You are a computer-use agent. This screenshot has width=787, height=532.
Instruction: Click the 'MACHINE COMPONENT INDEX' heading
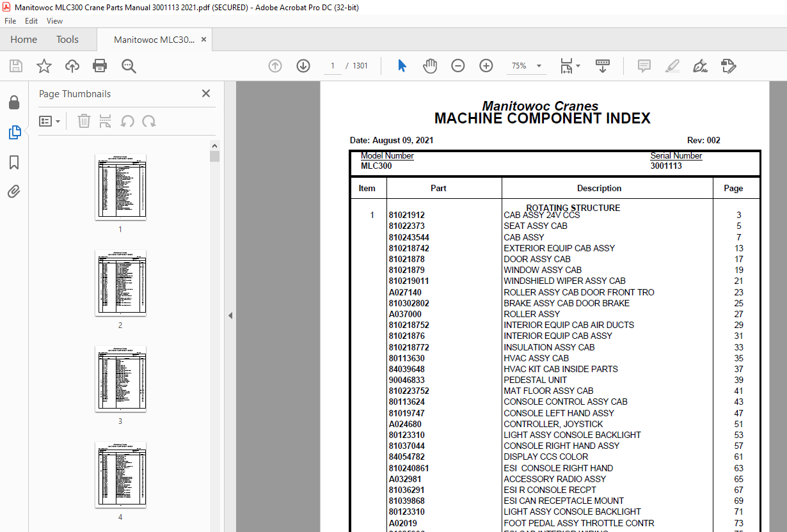click(x=542, y=118)
